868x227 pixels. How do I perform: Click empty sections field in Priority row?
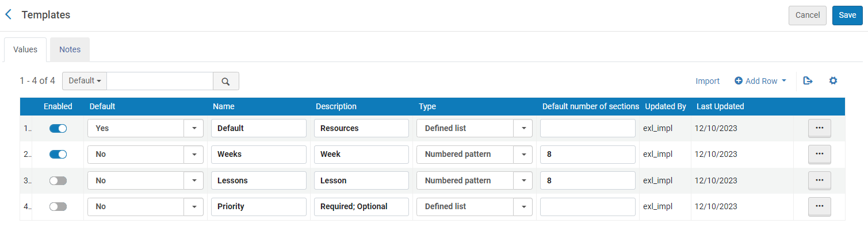588,206
